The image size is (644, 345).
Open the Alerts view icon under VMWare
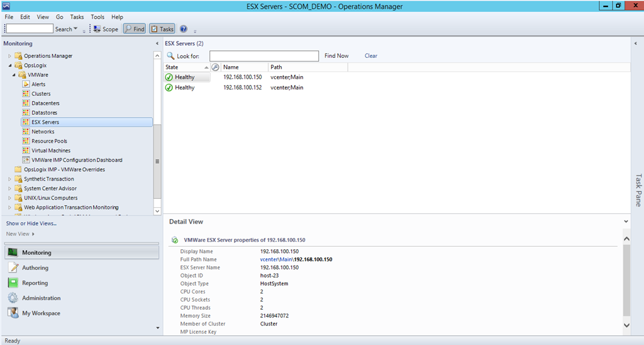pos(26,84)
